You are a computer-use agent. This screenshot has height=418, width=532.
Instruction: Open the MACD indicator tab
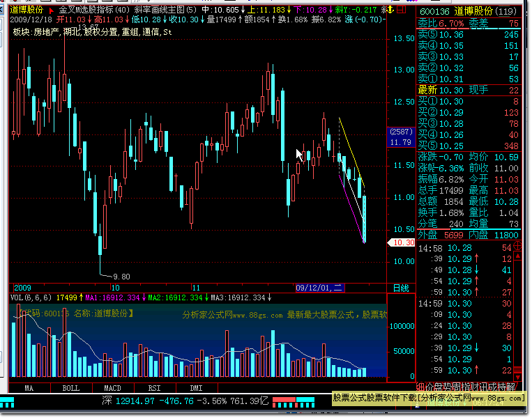click(x=112, y=387)
